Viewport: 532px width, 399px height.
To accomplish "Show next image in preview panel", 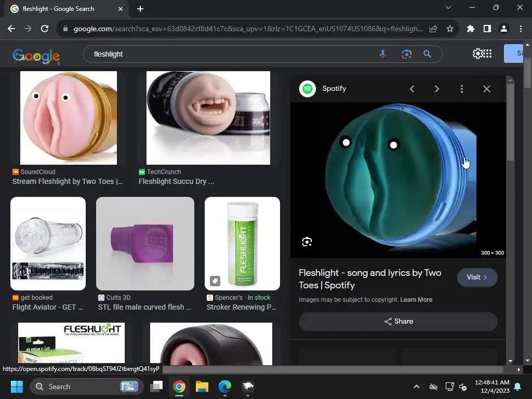I will (436, 89).
